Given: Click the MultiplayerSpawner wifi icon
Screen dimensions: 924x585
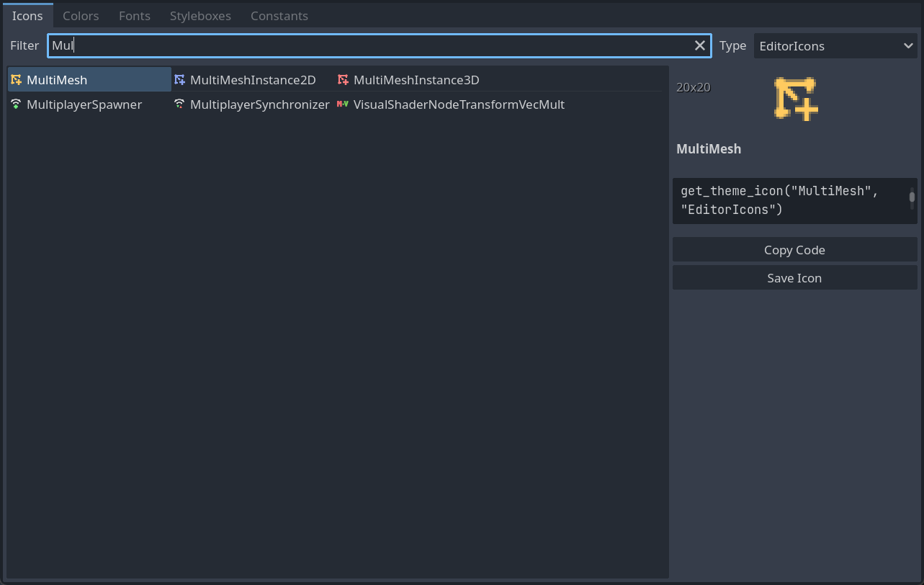Looking at the screenshot, I should 16,104.
